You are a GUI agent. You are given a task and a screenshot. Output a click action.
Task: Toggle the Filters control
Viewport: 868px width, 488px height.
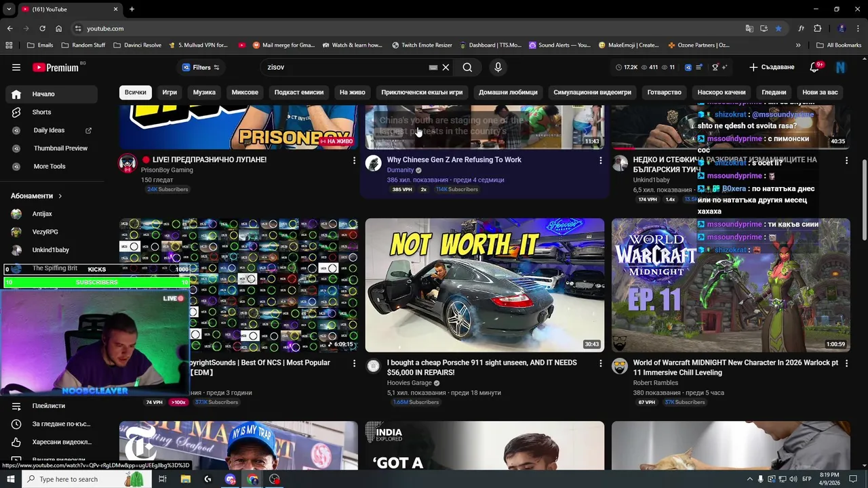tap(201, 67)
